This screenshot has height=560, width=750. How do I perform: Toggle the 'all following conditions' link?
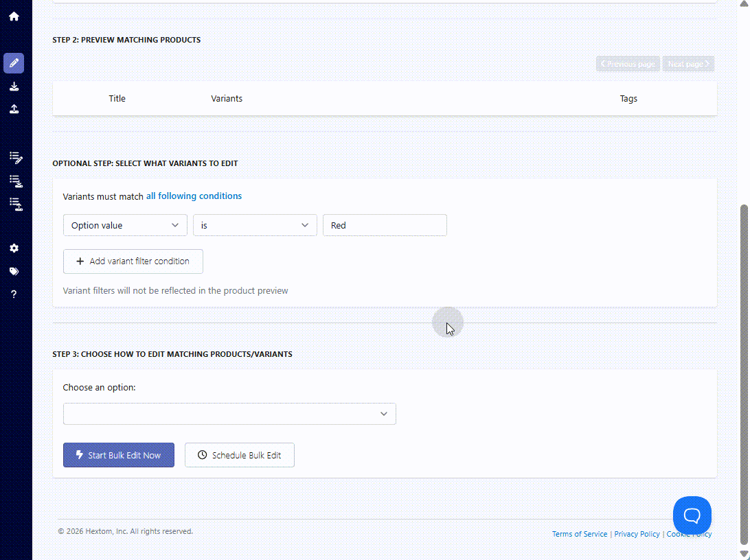click(x=194, y=196)
